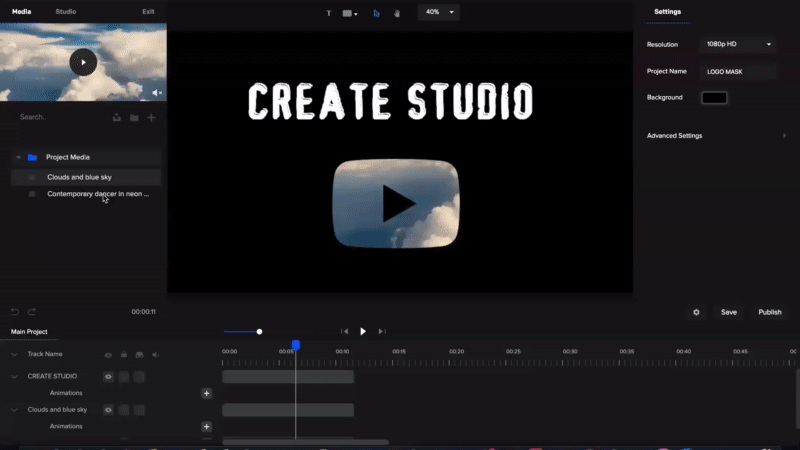The width and height of the screenshot is (800, 450).
Task: Collapse the Clouds and blue sky track
Action: pos(14,410)
